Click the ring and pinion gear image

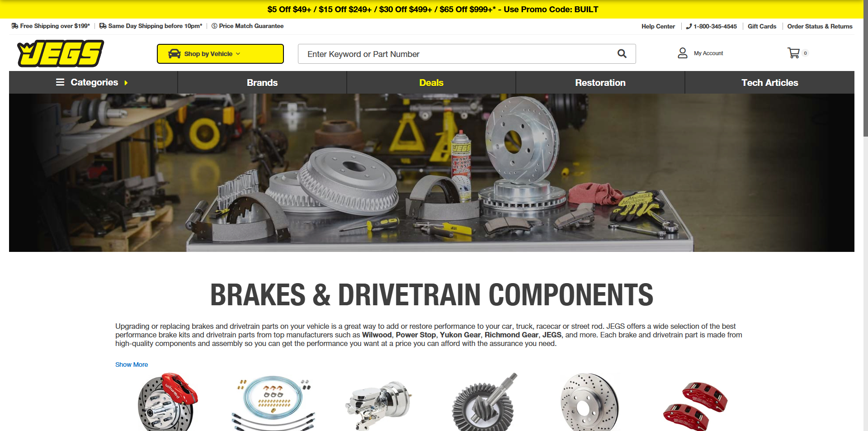[x=485, y=402]
